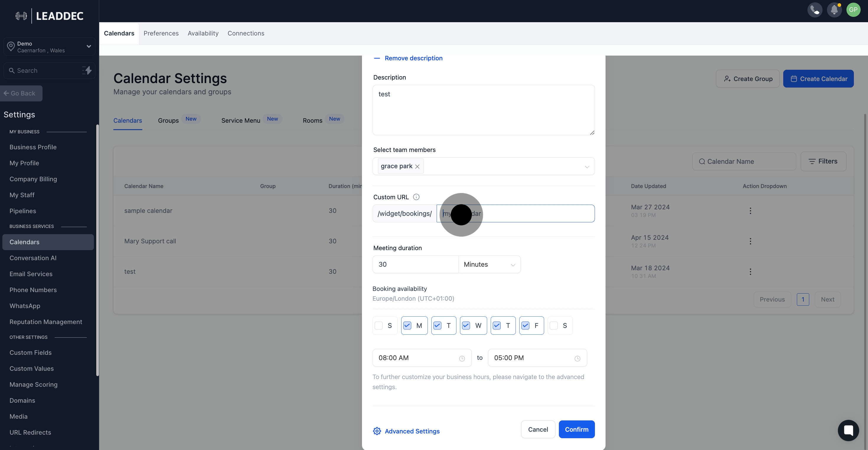Open Advanced Settings link
Viewport: 868px width, 450px height.
point(412,431)
